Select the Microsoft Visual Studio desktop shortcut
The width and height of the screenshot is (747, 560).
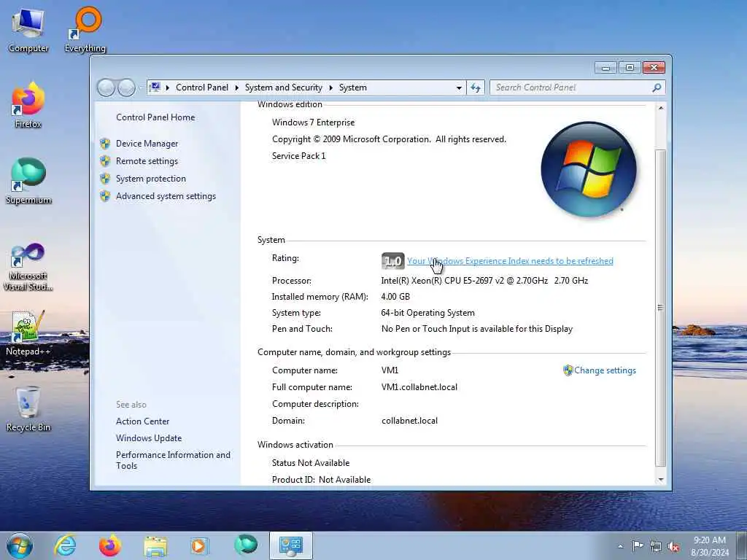(x=28, y=267)
